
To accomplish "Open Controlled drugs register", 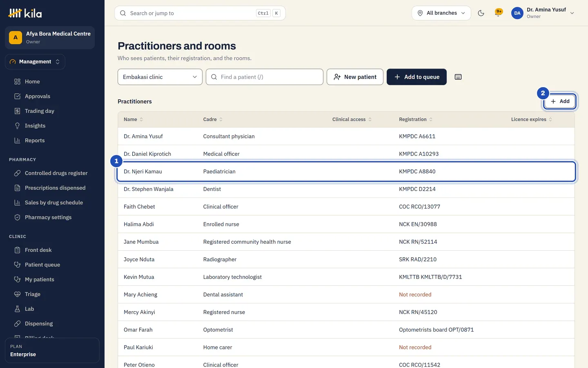I will tap(56, 173).
